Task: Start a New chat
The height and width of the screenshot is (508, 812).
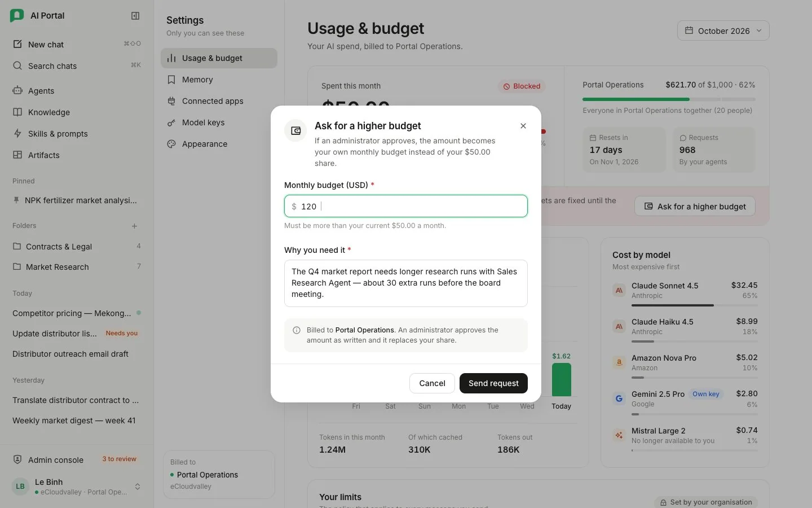Action: [x=77, y=45]
